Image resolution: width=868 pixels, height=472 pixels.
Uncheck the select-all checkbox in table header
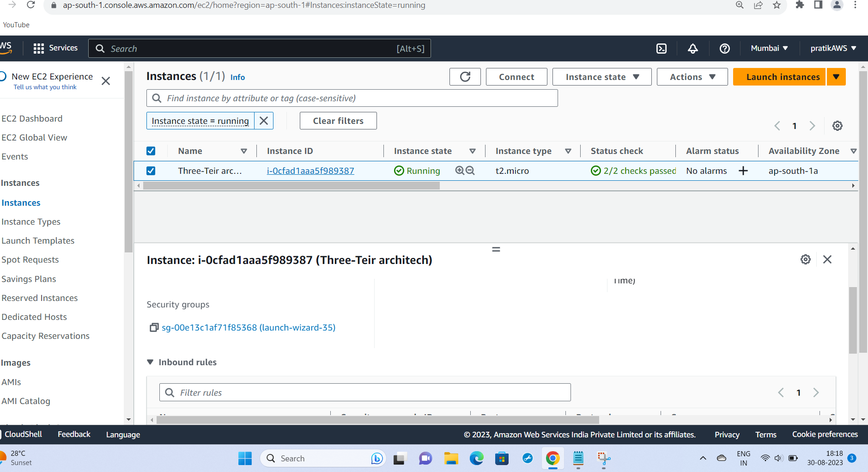[151, 151]
